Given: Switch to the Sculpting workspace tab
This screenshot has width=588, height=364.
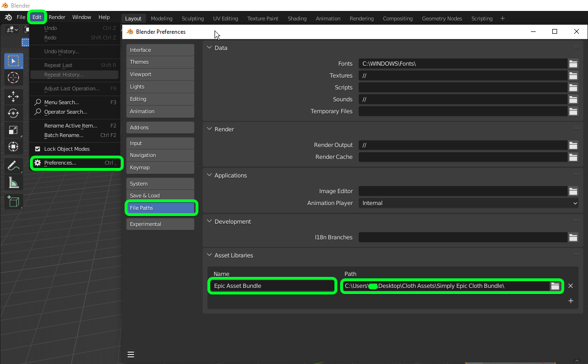Looking at the screenshot, I should [193, 19].
